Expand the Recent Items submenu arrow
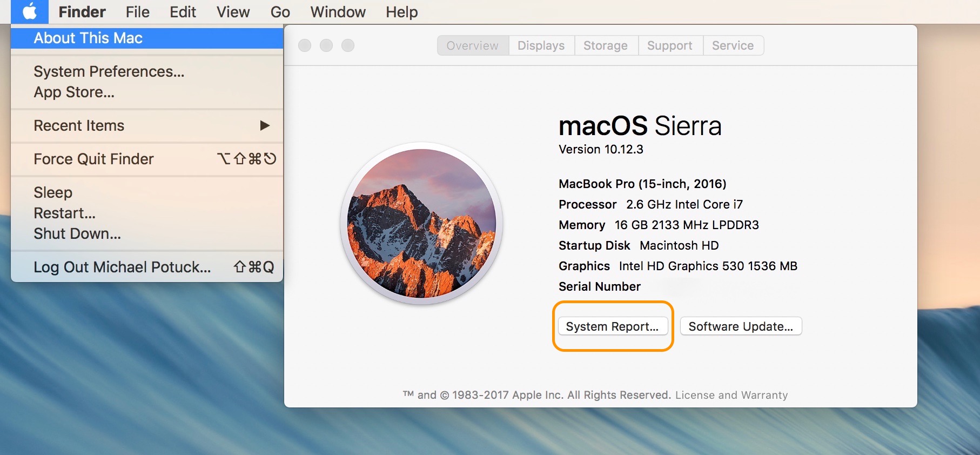The height and width of the screenshot is (455, 980). (x=265, y=125)
